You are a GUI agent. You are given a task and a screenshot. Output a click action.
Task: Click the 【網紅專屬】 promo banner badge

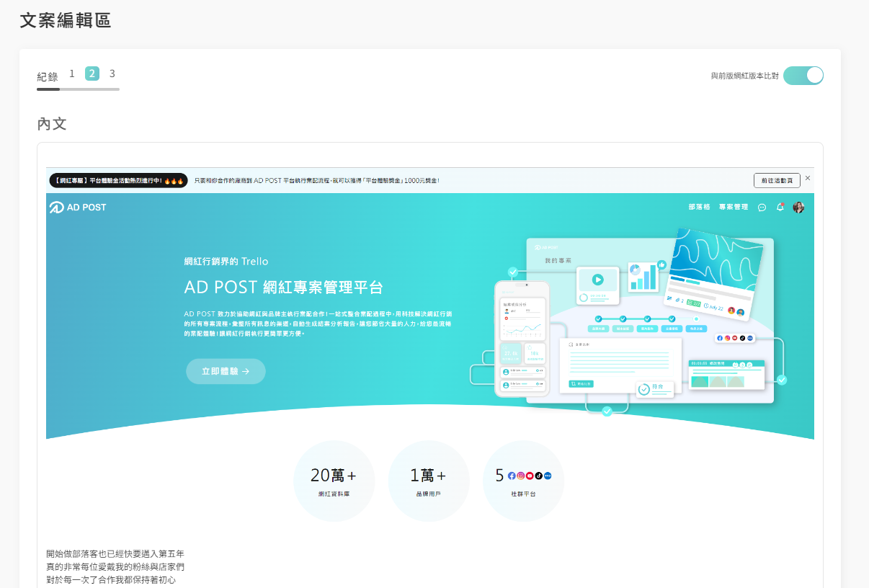[x=118, y=180]
